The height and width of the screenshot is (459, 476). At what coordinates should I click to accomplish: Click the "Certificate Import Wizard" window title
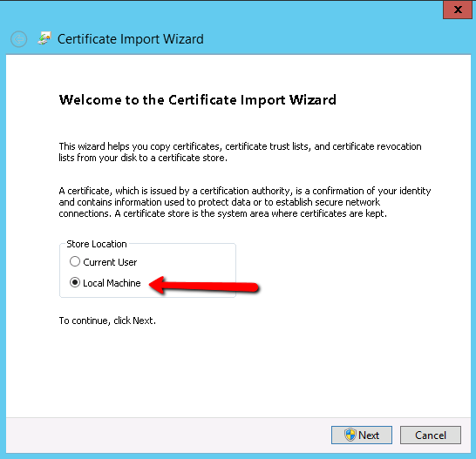(x=131, y=39)
